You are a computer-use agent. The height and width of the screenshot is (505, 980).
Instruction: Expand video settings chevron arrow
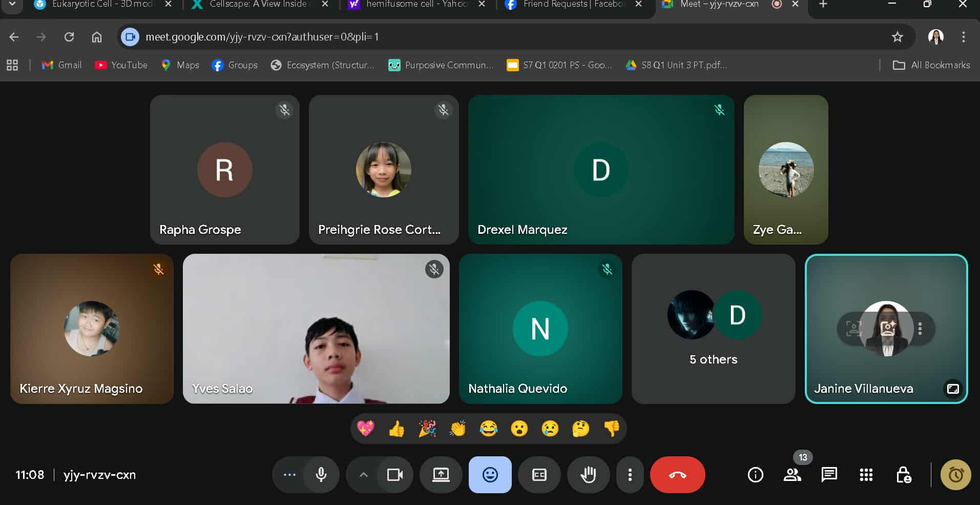point(363,475)
